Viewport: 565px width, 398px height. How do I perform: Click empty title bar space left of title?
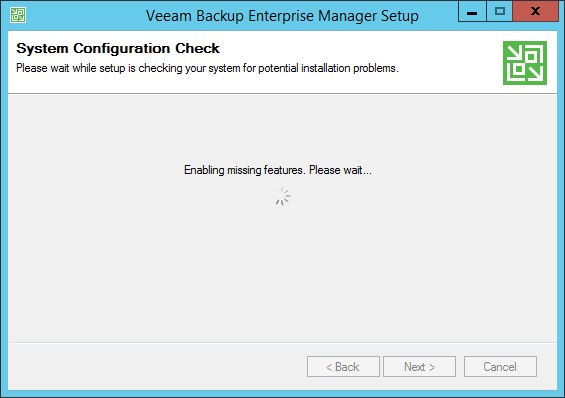85,15
